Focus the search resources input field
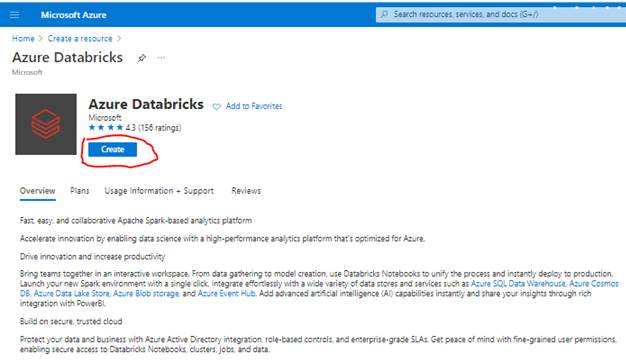Screen dimensions: 626x363 coord(501,14)
